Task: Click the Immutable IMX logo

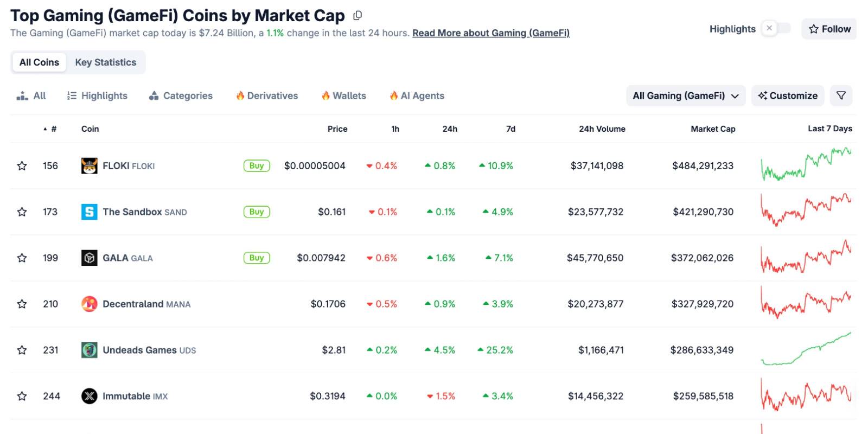Action: pos(89,397)
